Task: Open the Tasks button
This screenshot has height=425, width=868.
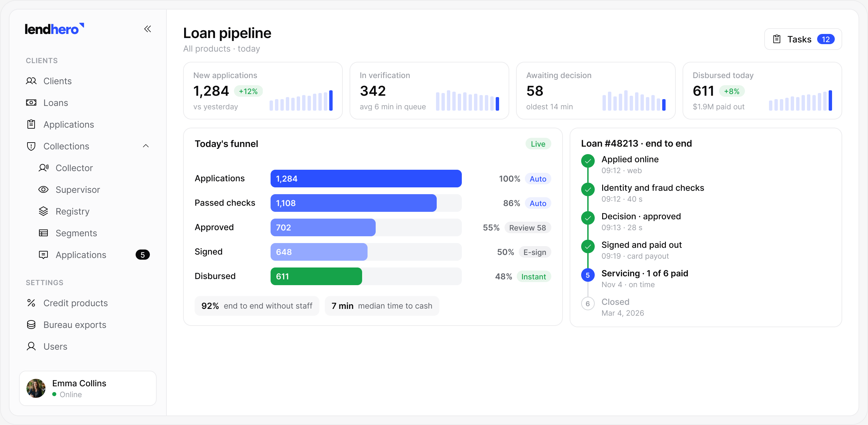Action: point(803,39)
